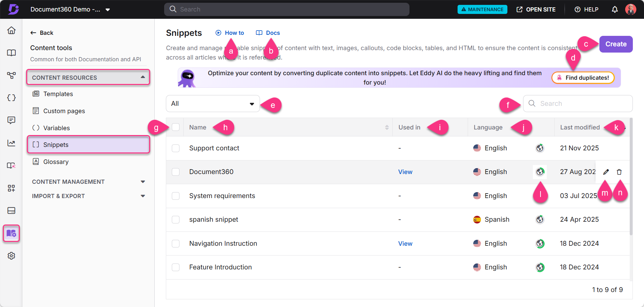Click the Last modified column header

[580, 127]
